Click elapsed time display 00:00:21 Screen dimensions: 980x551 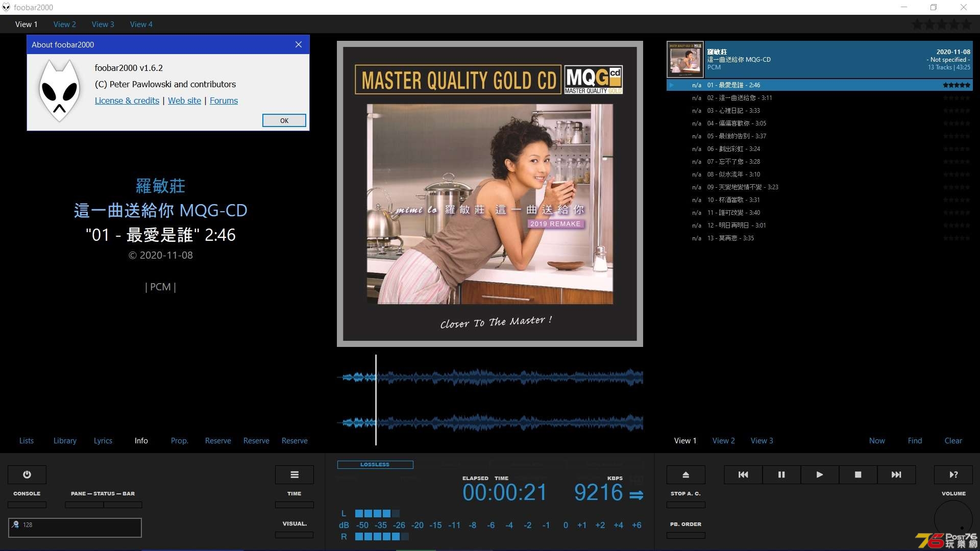pyautogui.click(x=504, y=492)
